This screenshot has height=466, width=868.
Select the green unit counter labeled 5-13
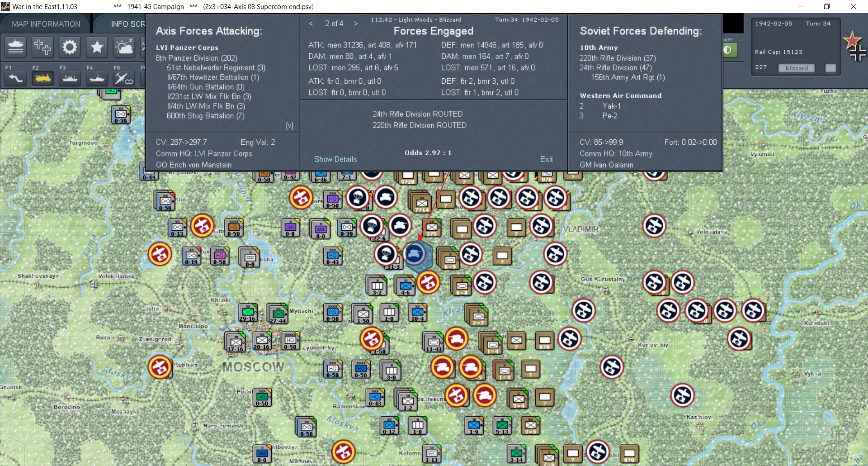[502, 425]
